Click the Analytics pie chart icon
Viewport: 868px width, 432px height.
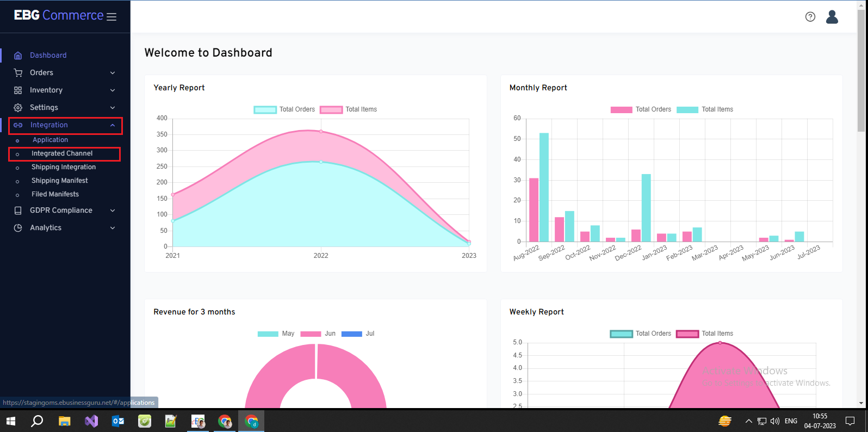pos(18,228)
